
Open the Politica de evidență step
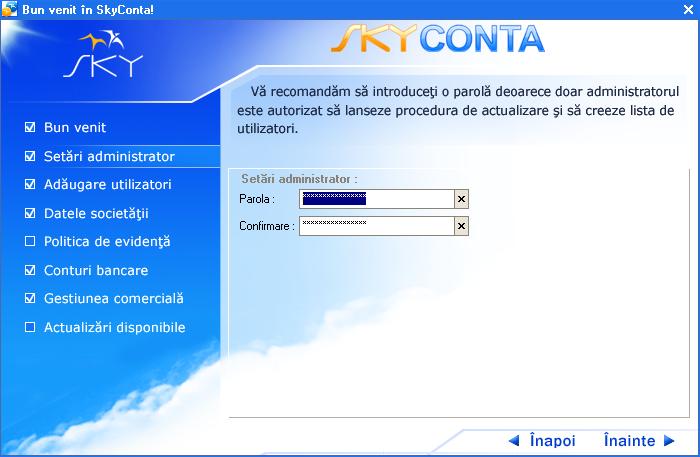tap(107, 241)
